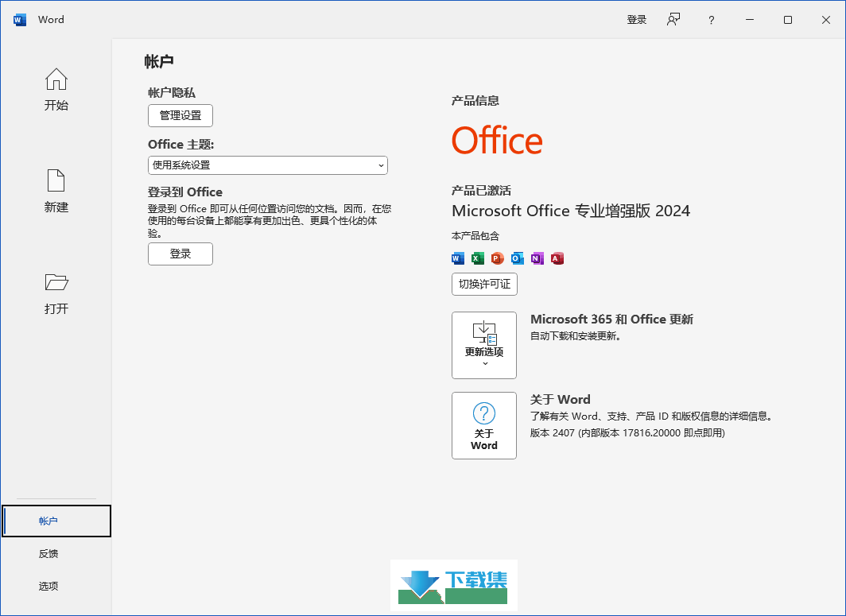846x616 pixels.
Task: Click the Access app icon under 本产品包含
Action: click(x=557, y=258)
